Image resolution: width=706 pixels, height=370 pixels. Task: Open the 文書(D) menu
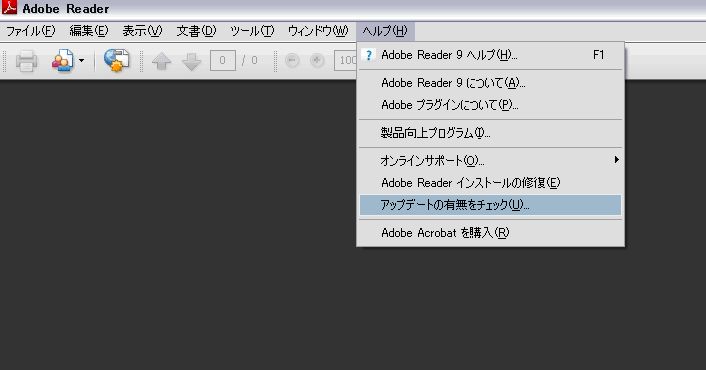196,31
